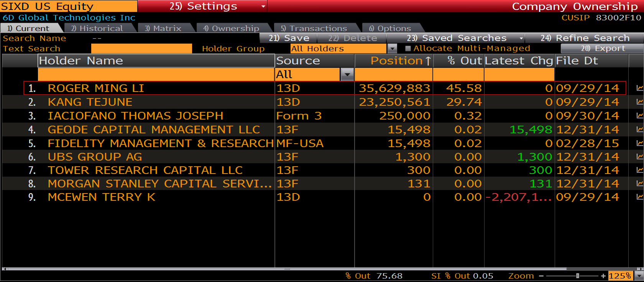Click the zoom minus icon
Image resolution: width=644 pixels, height=282 pixels.
[x=541, y=276]
